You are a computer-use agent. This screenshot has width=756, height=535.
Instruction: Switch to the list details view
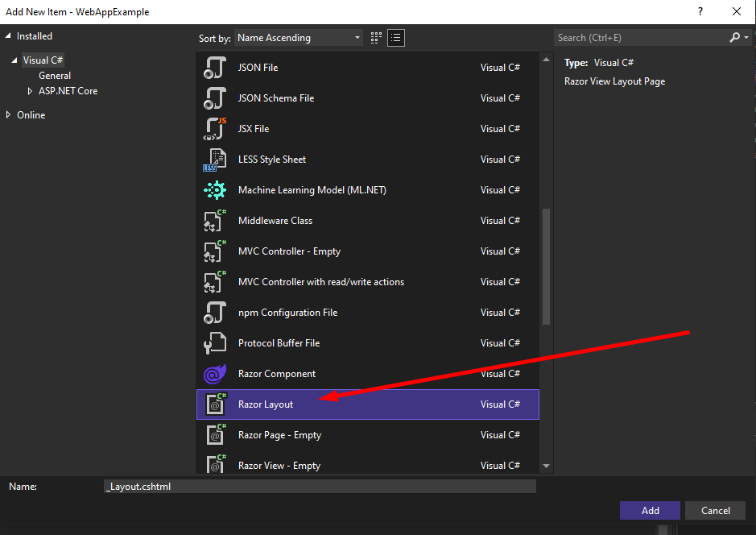(395, 38)
